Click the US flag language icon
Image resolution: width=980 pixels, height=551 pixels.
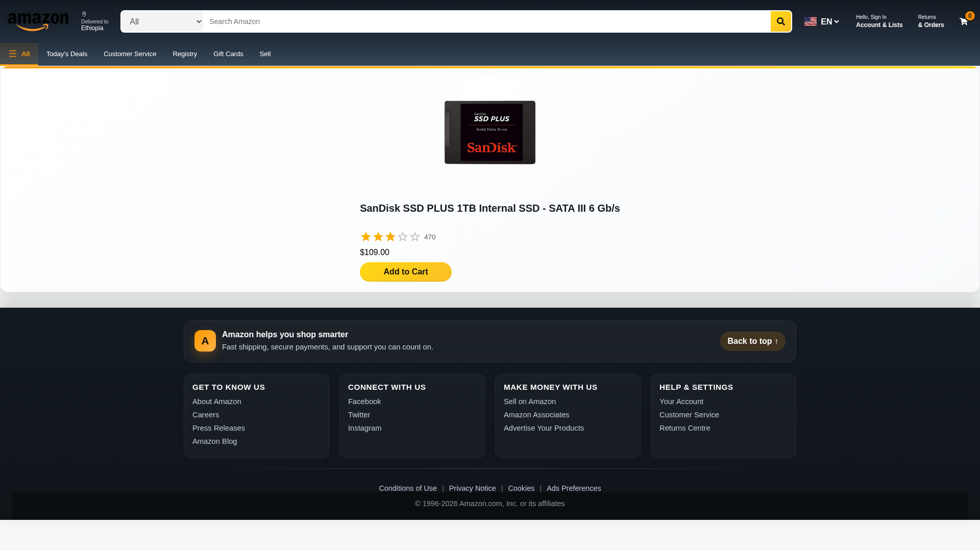811,21
